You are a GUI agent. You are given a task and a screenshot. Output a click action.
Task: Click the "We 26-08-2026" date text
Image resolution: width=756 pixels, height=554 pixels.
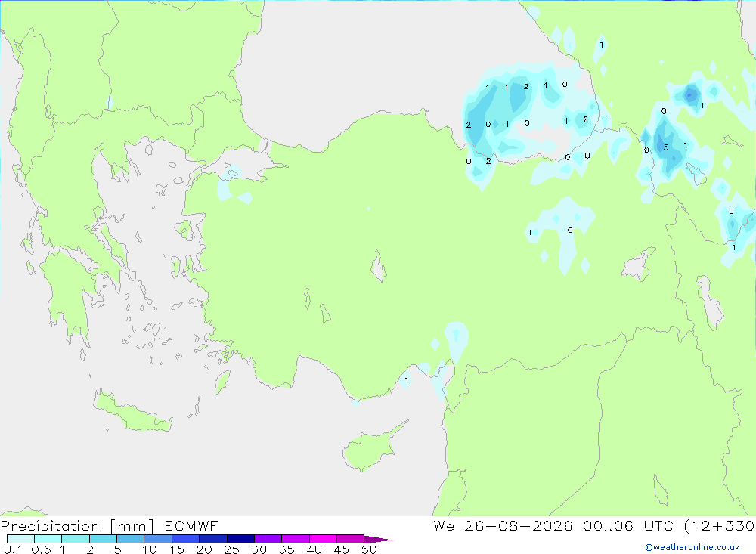[503, 525]
